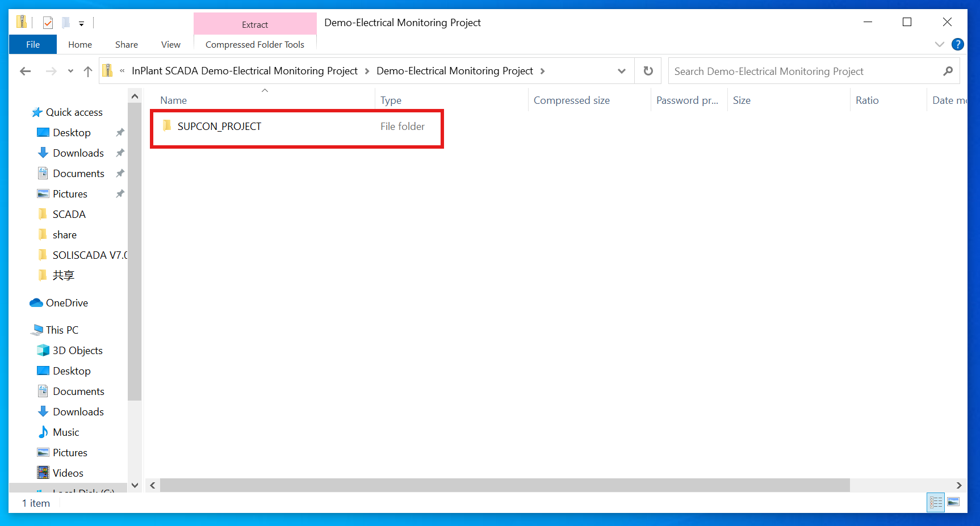Click the horizontal scrollbar right arrow
Image resolution: width=980 pixels, height=526 pixels.
[x=959, y=485]
